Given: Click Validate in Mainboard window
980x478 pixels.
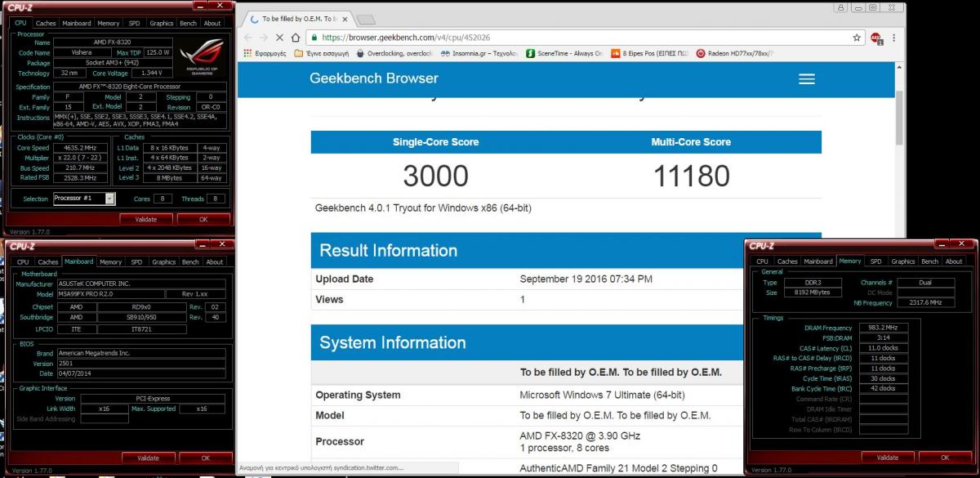Looking at the screenshot, I should [149, 458].
